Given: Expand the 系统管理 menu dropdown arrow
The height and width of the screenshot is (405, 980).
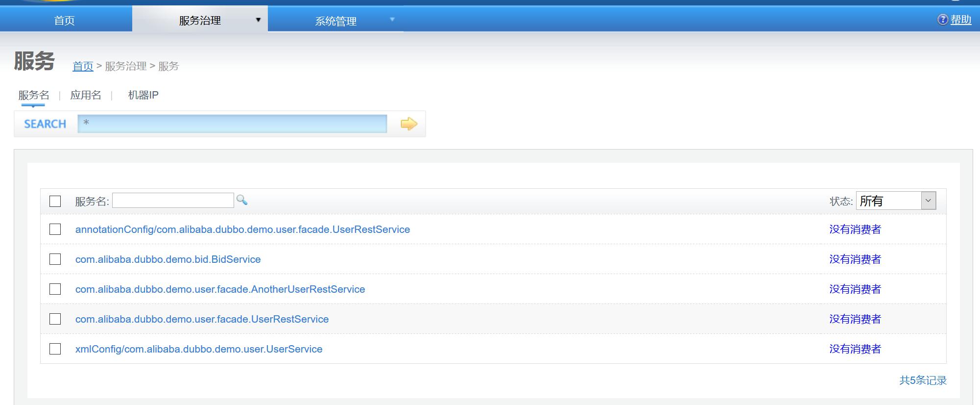Looking at the screenshot, I should click(x=392, y=20).
